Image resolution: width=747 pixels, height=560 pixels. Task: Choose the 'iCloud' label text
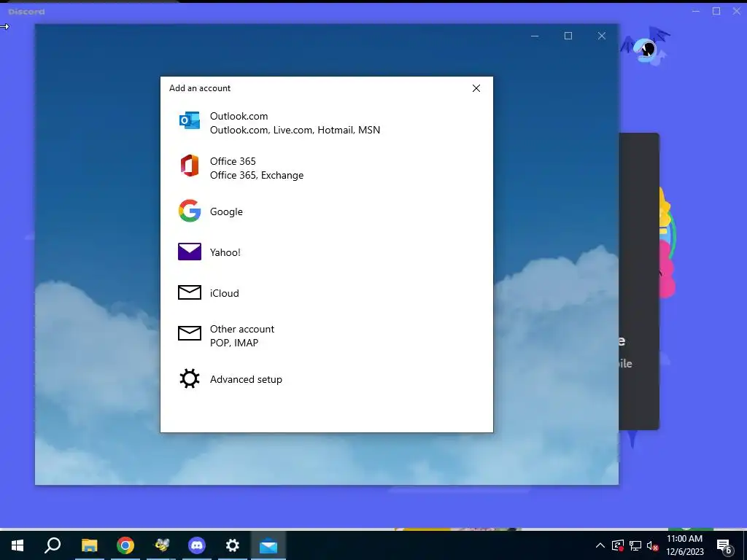[x=225, y=293]
